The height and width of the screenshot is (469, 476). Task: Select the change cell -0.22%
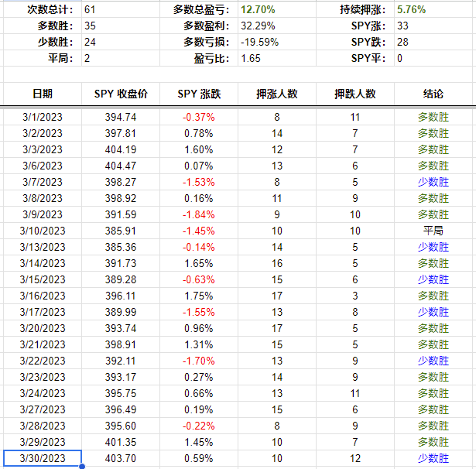point(199,426)
